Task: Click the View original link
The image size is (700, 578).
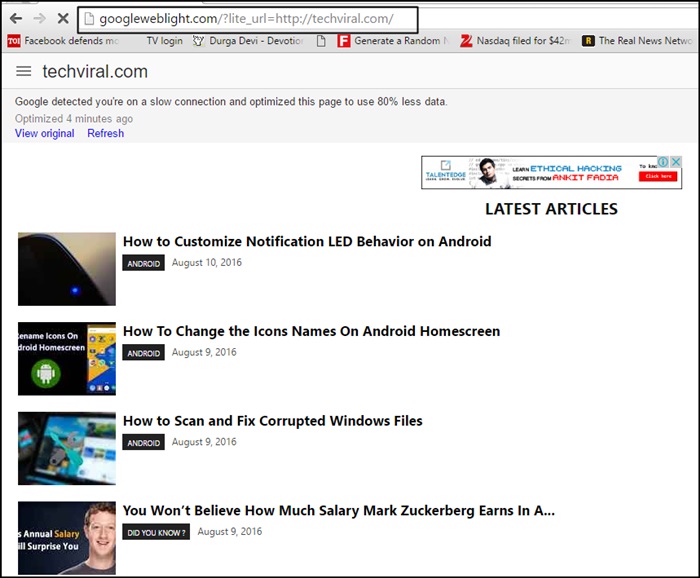Action: click(45, 133)
